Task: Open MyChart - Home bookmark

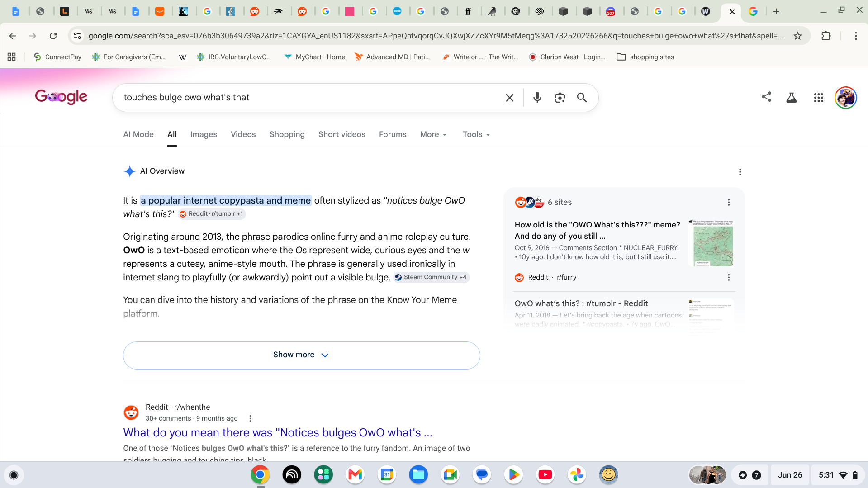Action: click(314, 57)
